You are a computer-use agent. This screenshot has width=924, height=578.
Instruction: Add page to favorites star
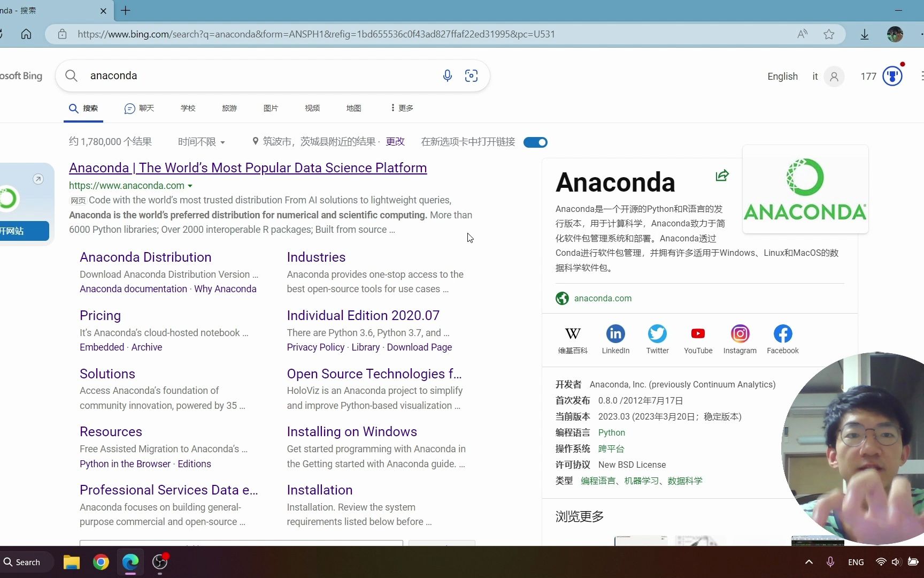(x=829, y=34)
